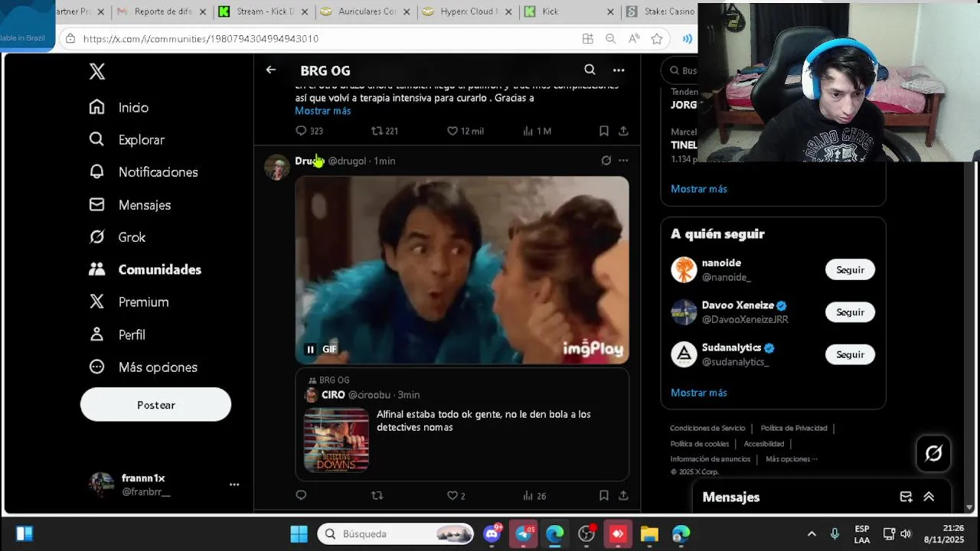Screen dimensions: 980x551
Task: Repost Drugol's GIF post
Action: coord(377,495)
